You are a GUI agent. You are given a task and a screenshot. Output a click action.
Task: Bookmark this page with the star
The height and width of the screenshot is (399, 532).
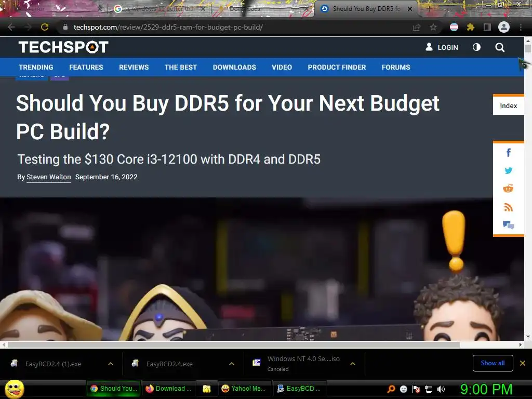433,27
